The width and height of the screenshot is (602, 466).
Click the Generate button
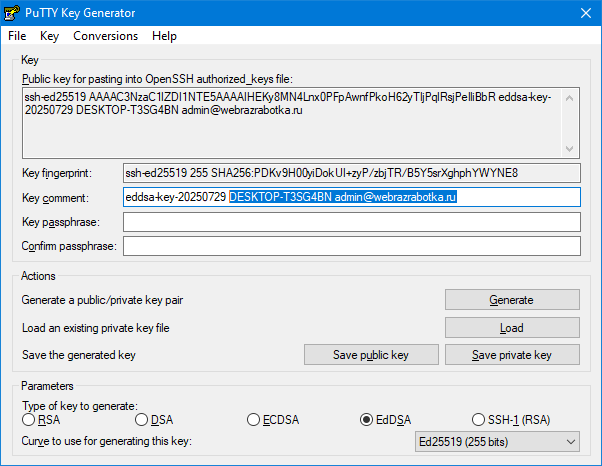[x=511, y=300]
